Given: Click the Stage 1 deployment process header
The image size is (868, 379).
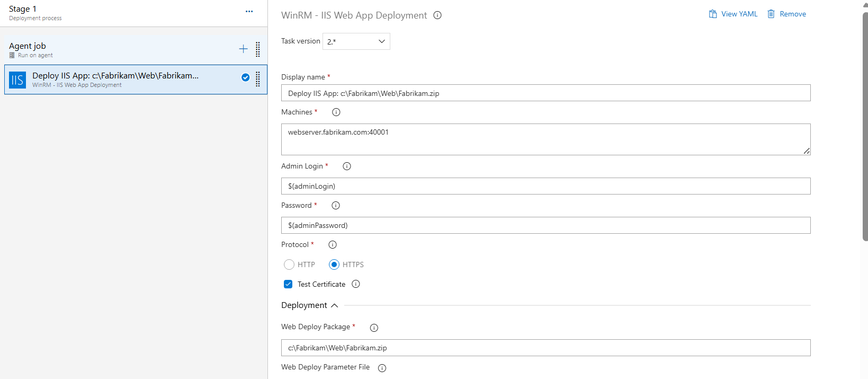Looking at the screenshot, I should (x=133, y=13).
